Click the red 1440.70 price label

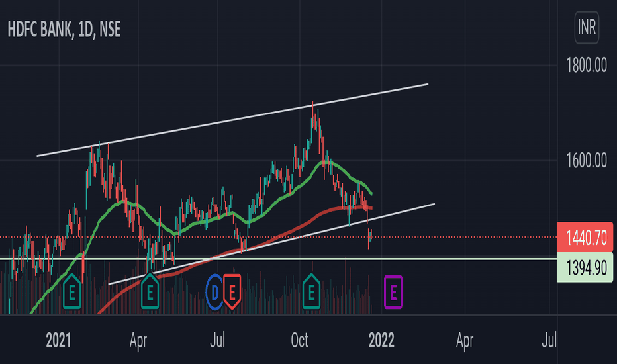[585, 238]
